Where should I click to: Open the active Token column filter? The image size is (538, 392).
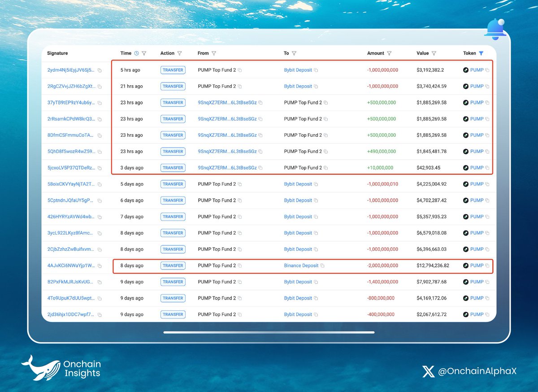pyautogui.click(x=481, y=53)
